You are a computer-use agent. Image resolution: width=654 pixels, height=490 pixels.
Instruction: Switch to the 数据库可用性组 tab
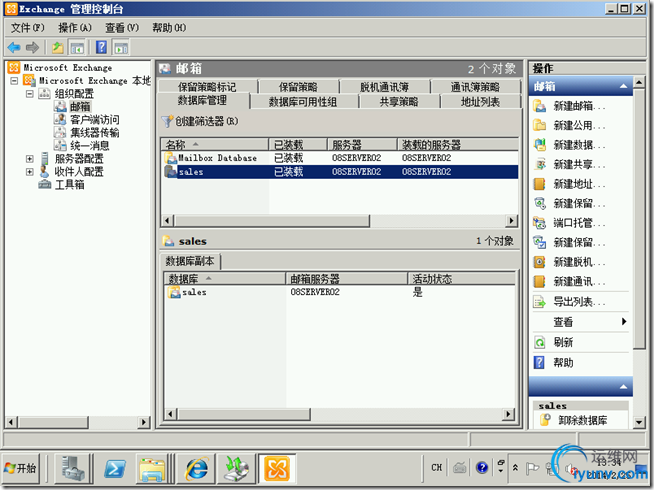303,101
